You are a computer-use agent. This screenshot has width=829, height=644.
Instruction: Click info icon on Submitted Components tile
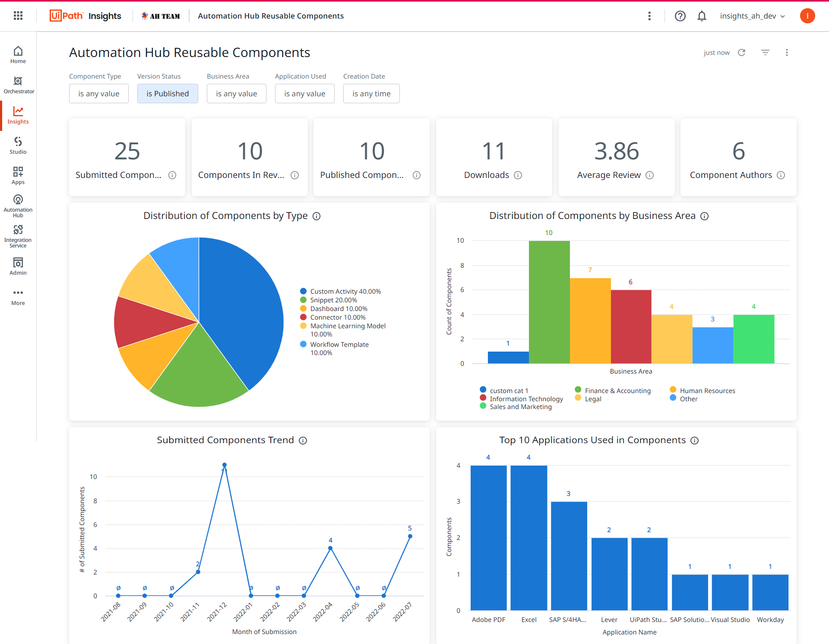point(172,175)
